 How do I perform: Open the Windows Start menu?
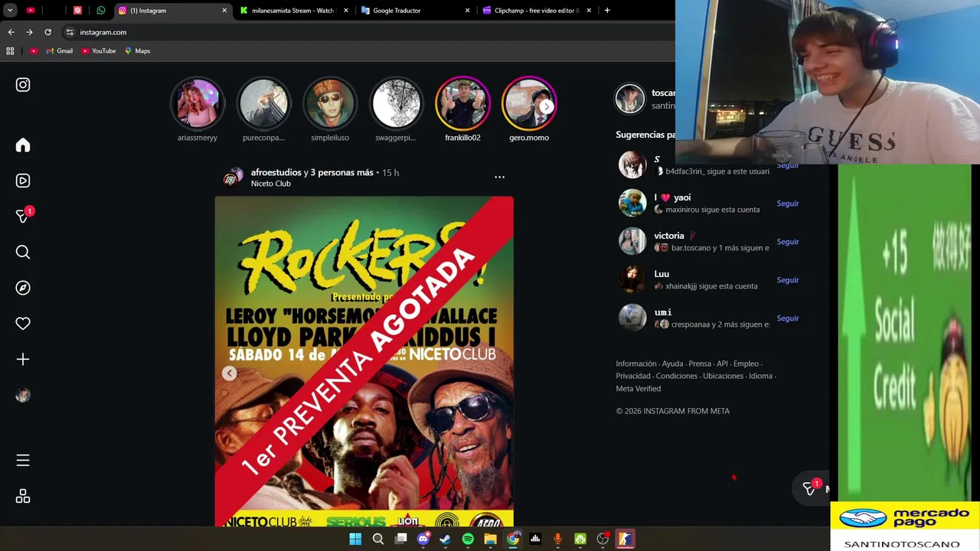point(355,539)
